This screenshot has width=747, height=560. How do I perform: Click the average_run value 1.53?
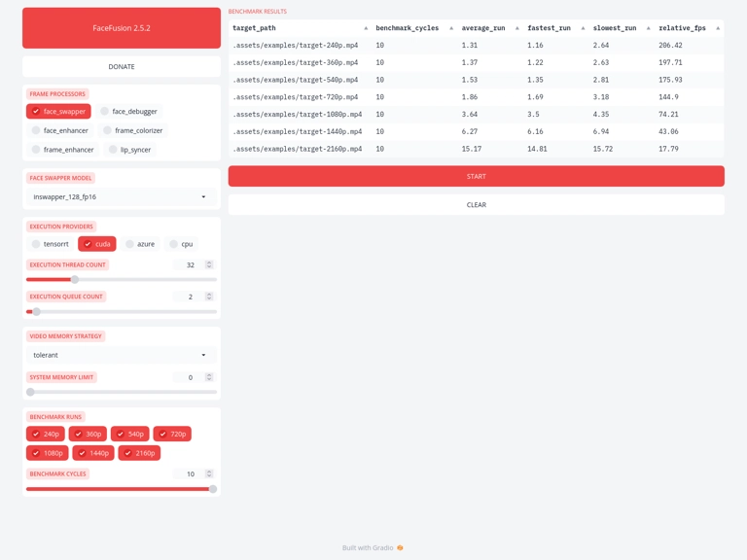coord(469,80)
